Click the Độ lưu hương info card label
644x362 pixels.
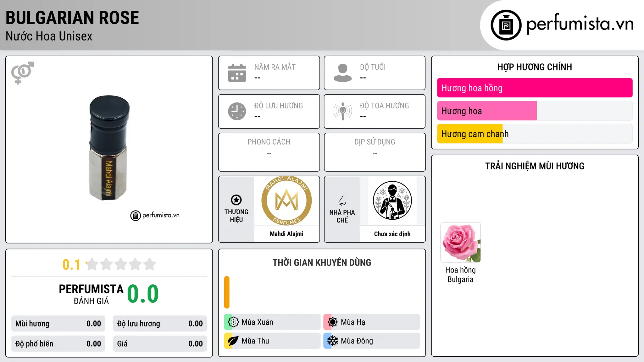[x=279, y=106]
